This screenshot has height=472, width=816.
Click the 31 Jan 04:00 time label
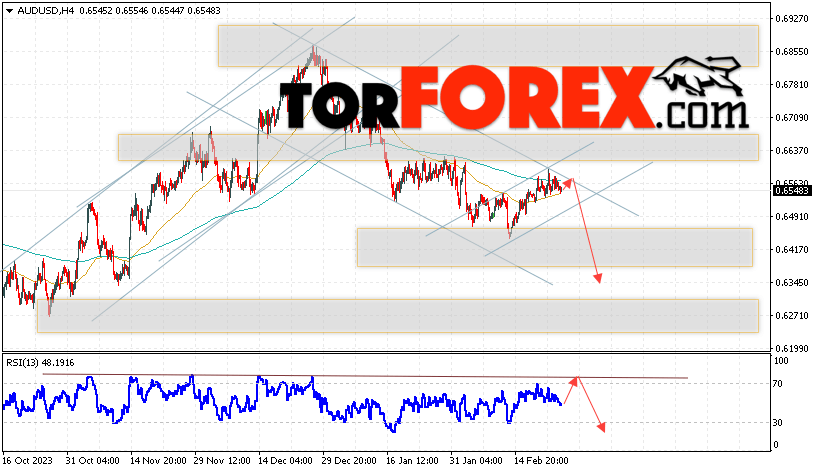476,461
